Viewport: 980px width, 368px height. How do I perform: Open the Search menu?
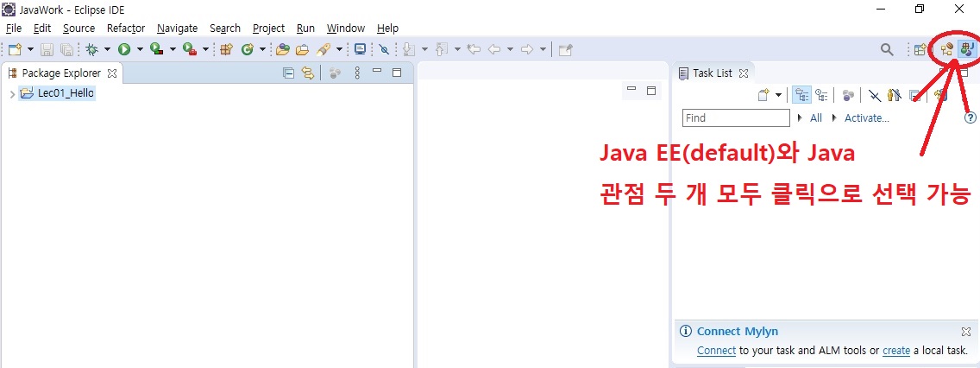point(225,29)
